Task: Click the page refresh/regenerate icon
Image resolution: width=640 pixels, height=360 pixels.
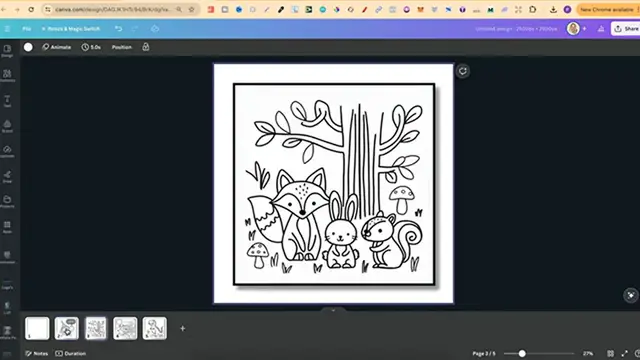Action: point(462,71)
